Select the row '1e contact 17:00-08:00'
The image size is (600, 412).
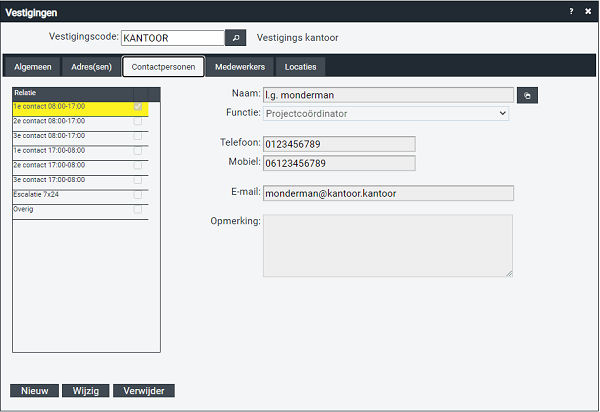(81, 153)
